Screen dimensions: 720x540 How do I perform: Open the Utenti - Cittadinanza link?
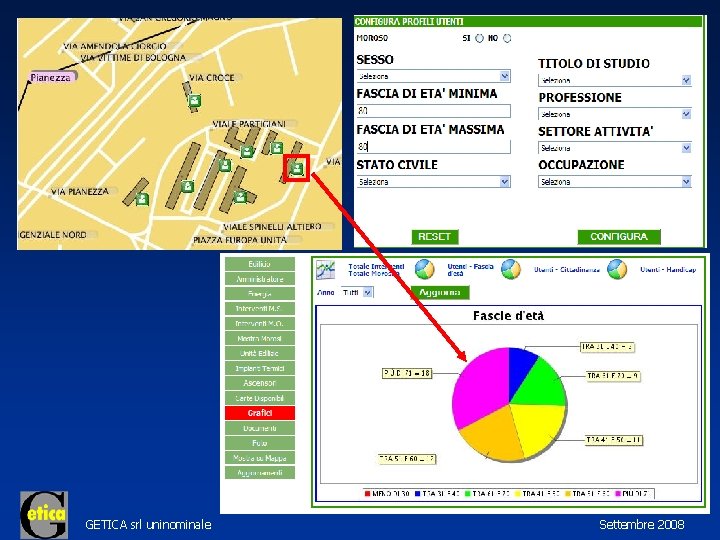point(567,270)
